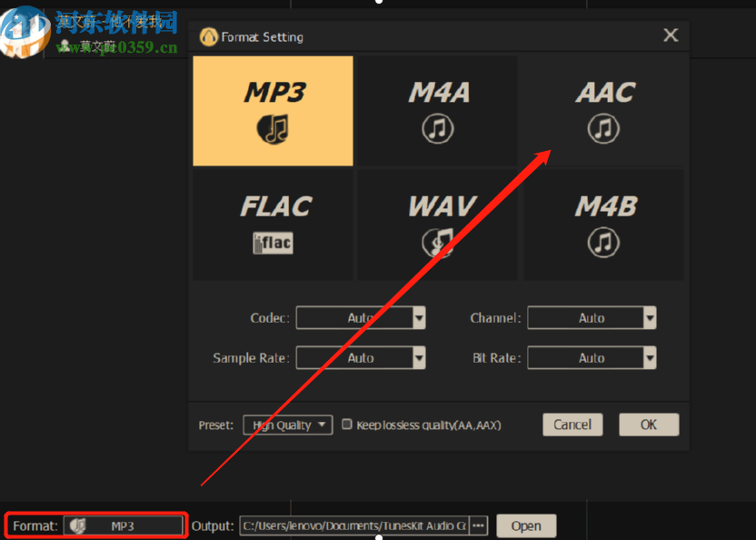The height and width of the screenshot is (540, 756).
Task: Click the Format Setting logo icon
Action: coord(209,36)
